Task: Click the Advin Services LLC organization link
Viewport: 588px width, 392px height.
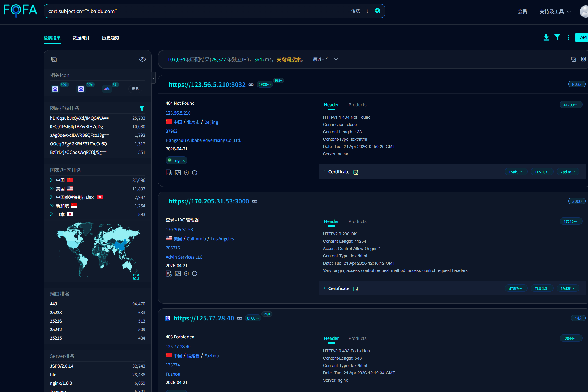Action: 184,257
